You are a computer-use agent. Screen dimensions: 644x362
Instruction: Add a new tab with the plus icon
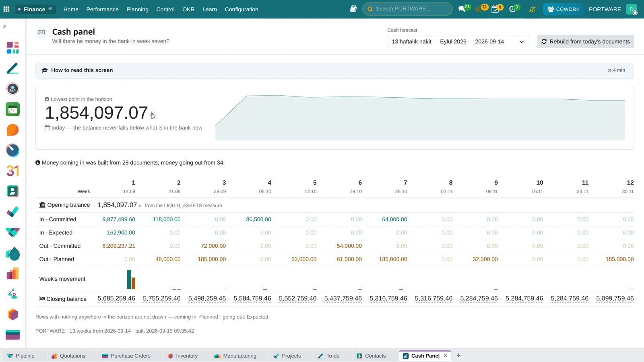(458, 356)
